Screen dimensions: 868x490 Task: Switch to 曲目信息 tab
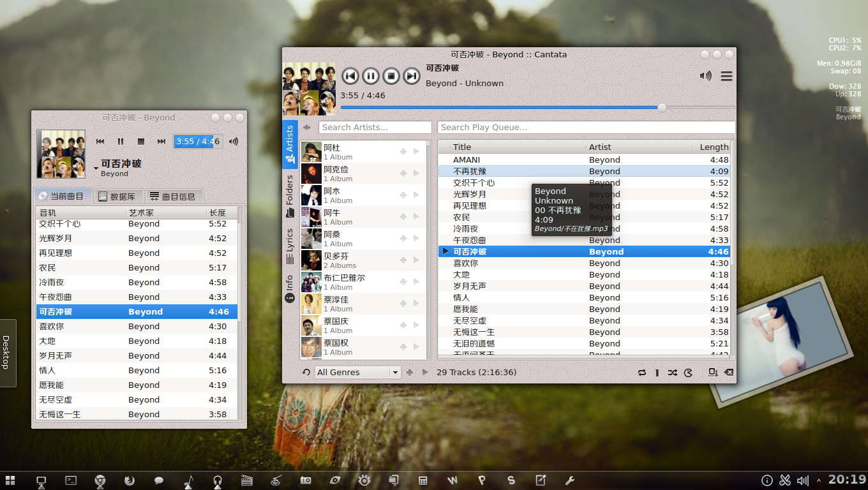pos(174,197)
